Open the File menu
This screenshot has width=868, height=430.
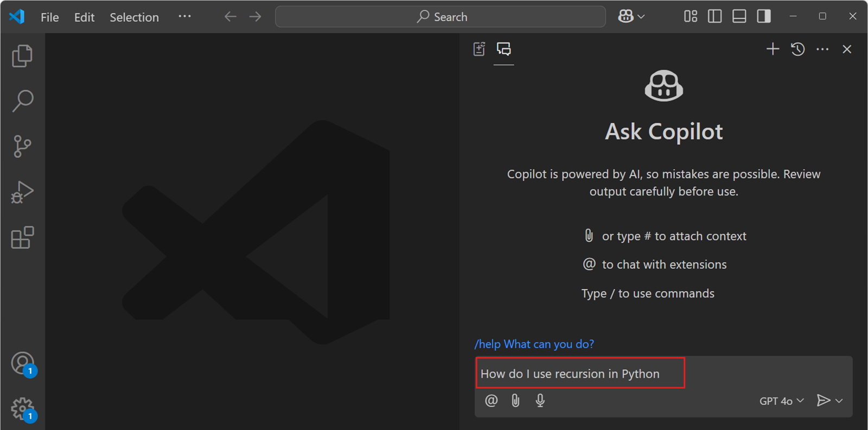coord(50,17)
